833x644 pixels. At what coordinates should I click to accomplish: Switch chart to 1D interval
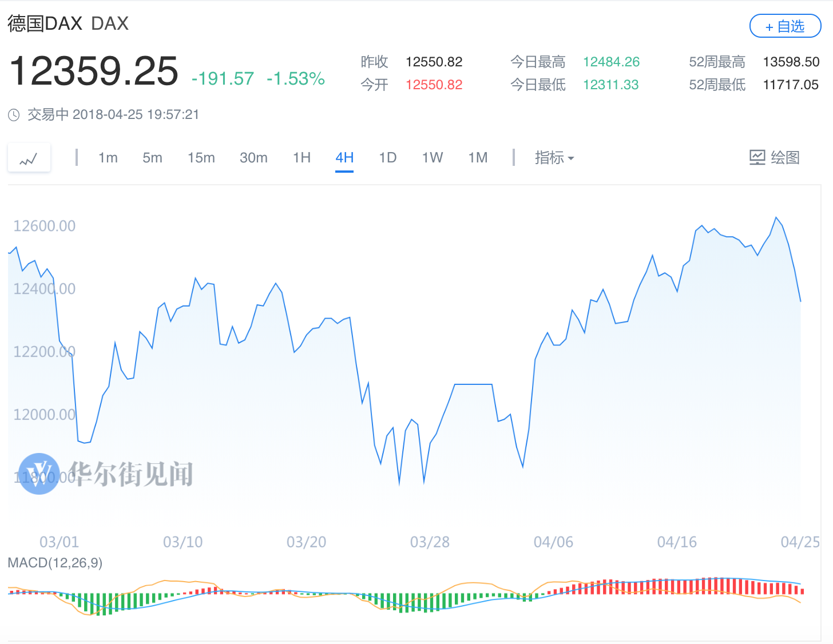387,158
